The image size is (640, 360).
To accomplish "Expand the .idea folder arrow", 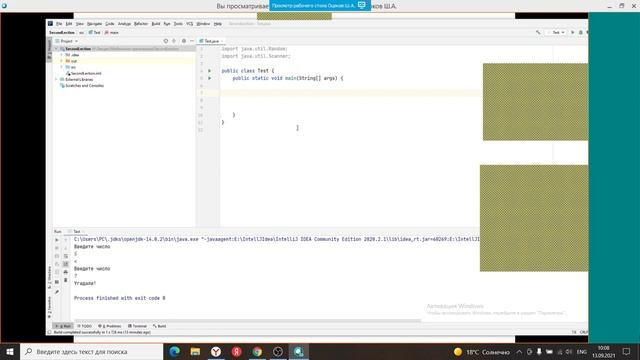I will point(62,55).
